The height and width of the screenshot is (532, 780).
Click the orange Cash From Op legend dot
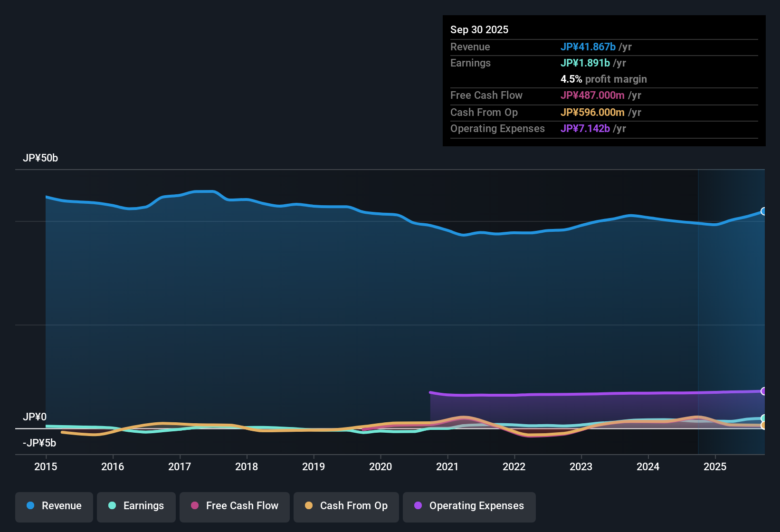[308, 506]
